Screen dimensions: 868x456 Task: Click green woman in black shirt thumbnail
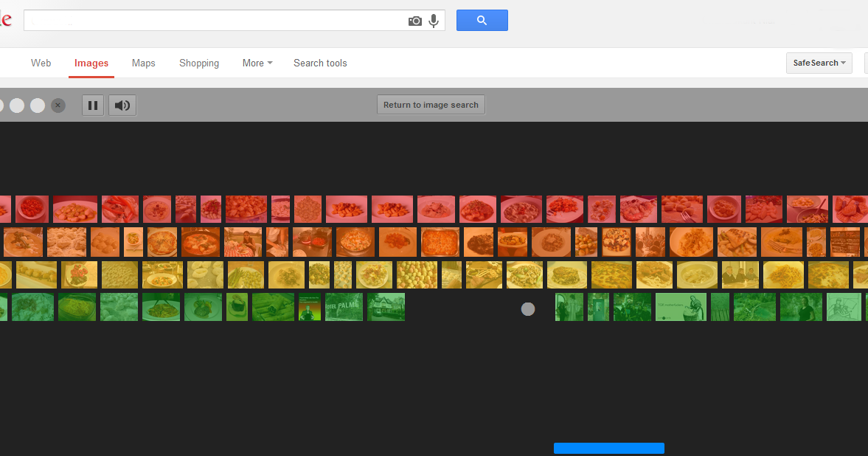pyautogui.click(x=801, y=307)
